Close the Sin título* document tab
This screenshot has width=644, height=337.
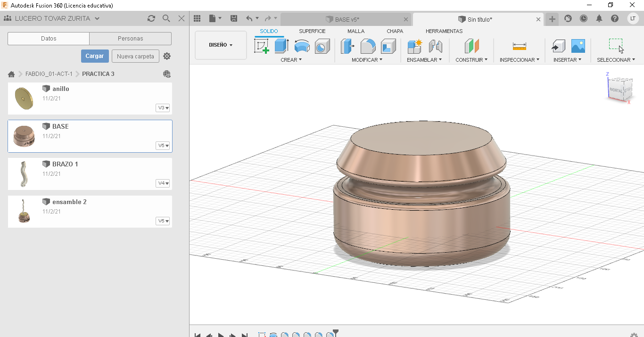point(539,19)
